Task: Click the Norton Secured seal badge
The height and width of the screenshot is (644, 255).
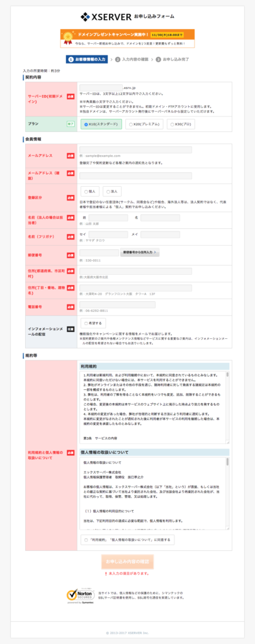Action: [77, 595]
